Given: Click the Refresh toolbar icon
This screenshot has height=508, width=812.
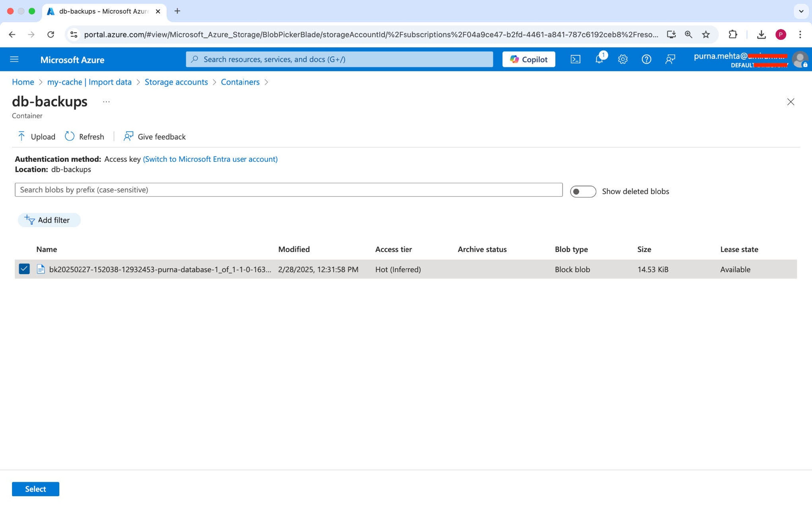Looking at the screenshot, I should coord(70,137).
